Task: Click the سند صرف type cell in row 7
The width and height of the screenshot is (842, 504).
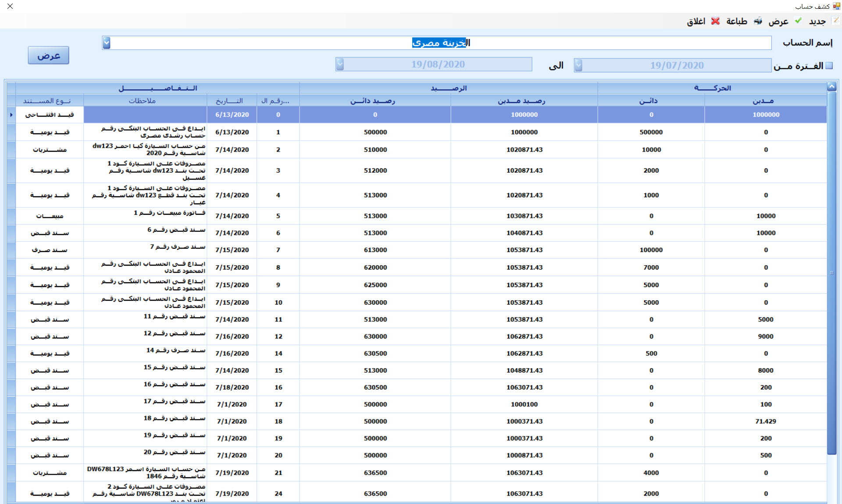Action: (50, 250)
